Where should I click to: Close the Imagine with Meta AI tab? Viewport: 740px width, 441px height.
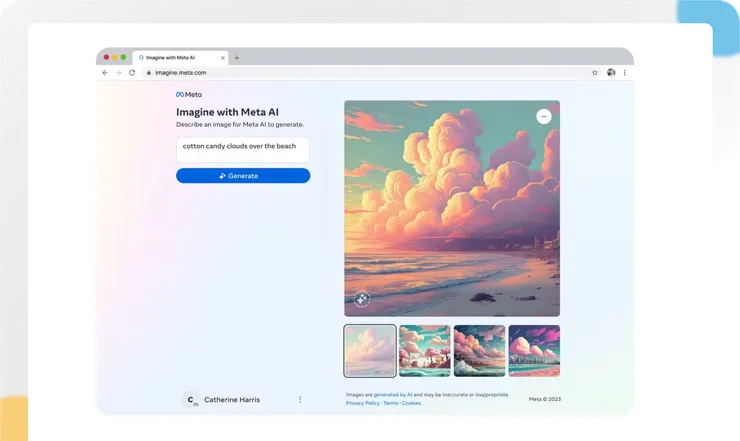tap(223, 58)
